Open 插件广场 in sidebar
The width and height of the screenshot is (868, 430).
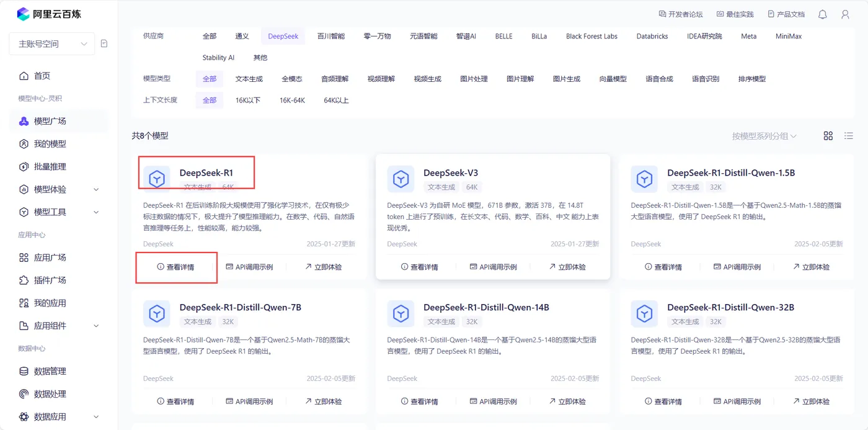(x=58, y=280)
